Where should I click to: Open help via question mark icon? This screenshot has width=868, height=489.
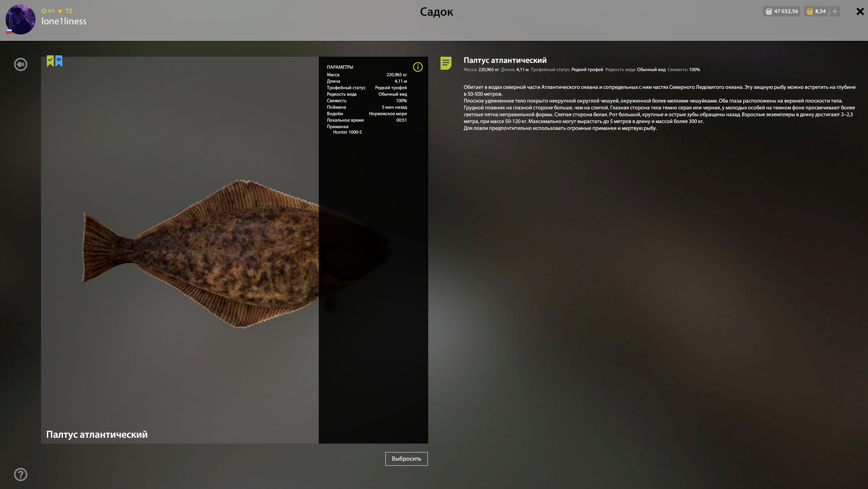click(x=21, y=474)
